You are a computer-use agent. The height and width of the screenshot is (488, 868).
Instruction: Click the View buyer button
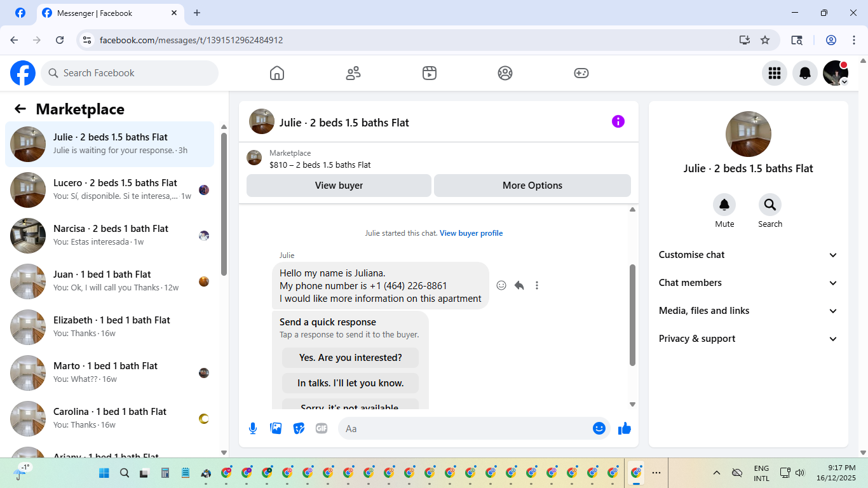339,186
